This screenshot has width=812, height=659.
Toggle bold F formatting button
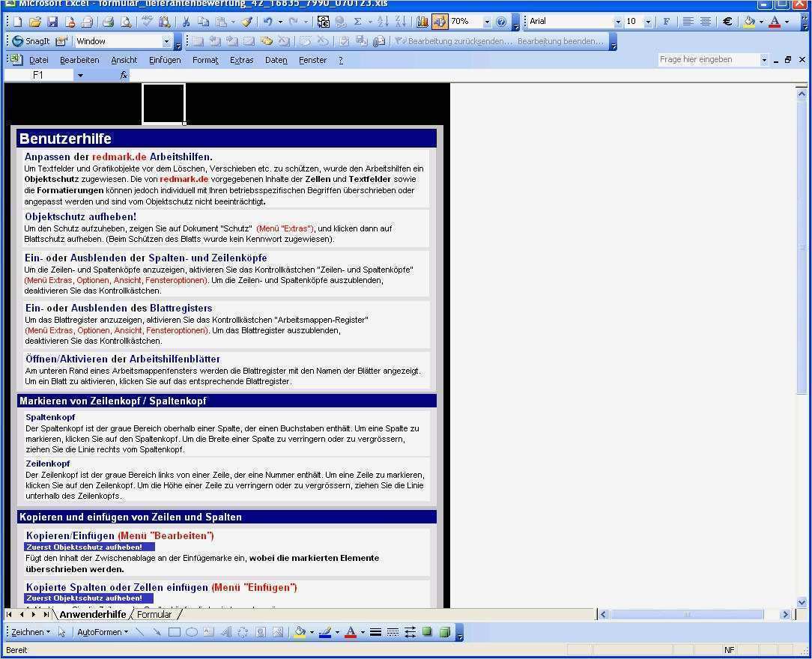click(666, 22)
